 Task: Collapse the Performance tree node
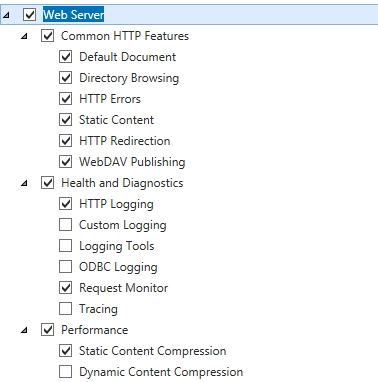[24, 331]
